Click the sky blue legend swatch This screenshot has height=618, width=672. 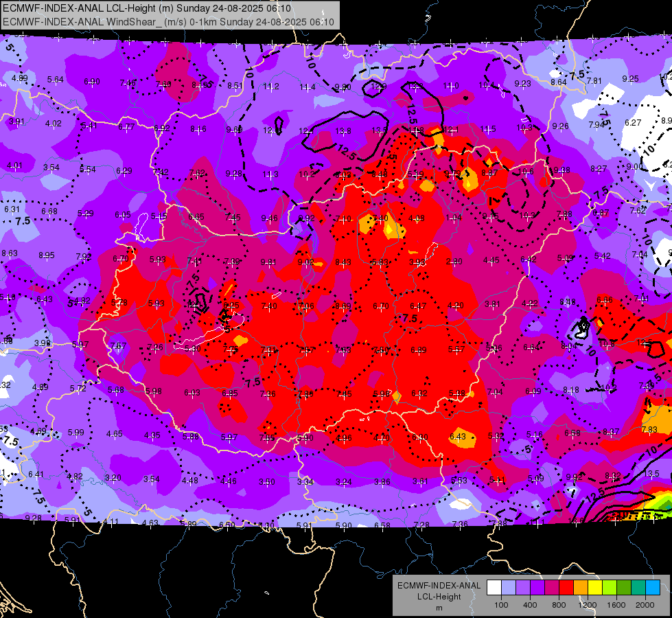pos(653,588)
